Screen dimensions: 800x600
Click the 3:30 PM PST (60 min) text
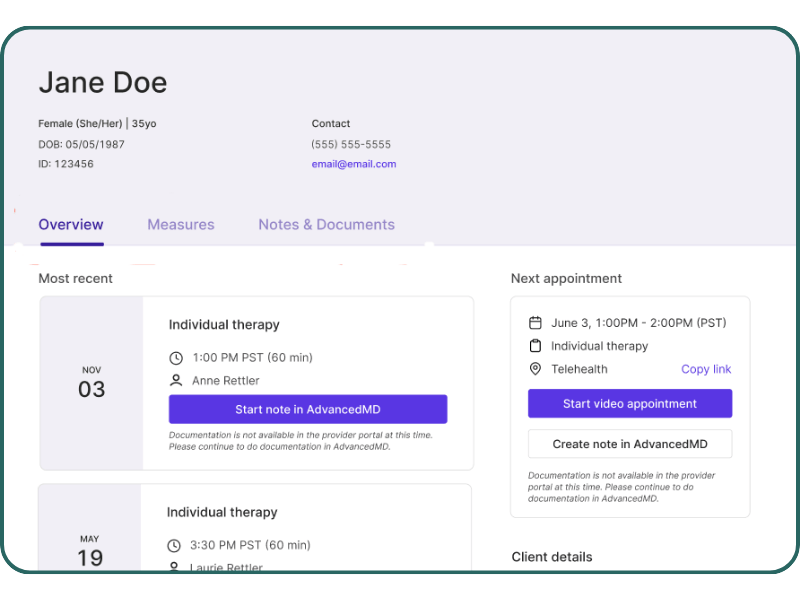pyautogui.click(x=250, y=545)
